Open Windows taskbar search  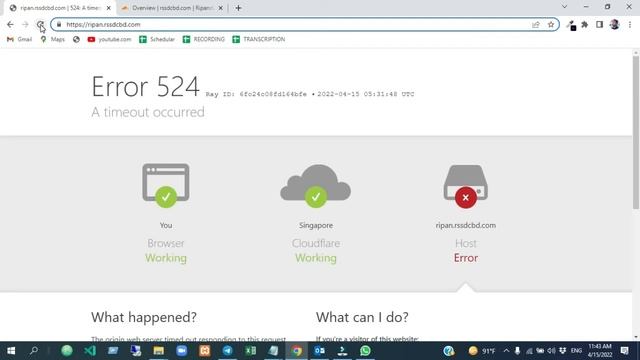coord(34,351)
